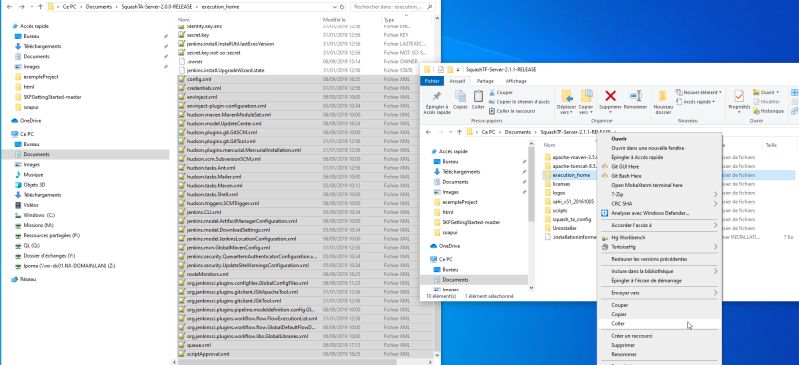
Task: Click Coller le raccourci in the ribbon
Action: (x=512, y=111)
